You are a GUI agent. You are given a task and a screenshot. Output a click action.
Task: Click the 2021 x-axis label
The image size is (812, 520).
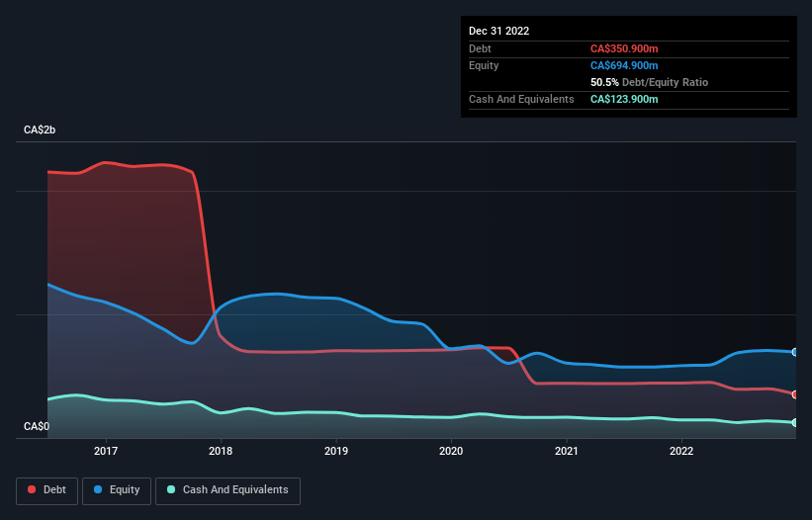coord(567,451)
